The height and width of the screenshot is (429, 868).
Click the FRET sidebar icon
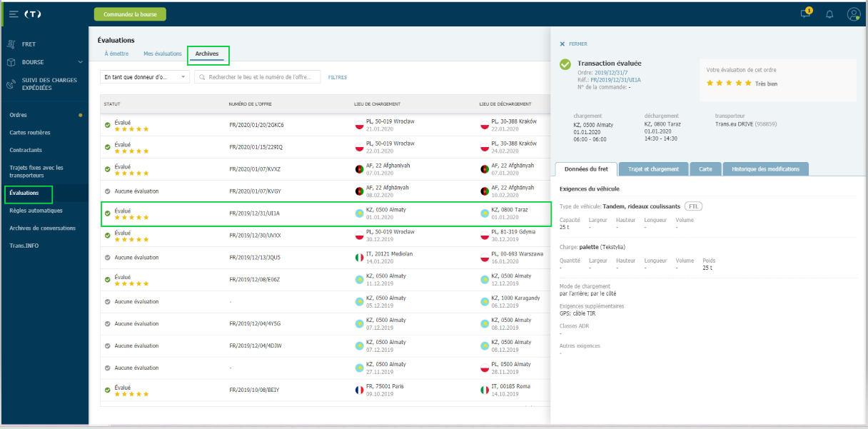point(11,44)
